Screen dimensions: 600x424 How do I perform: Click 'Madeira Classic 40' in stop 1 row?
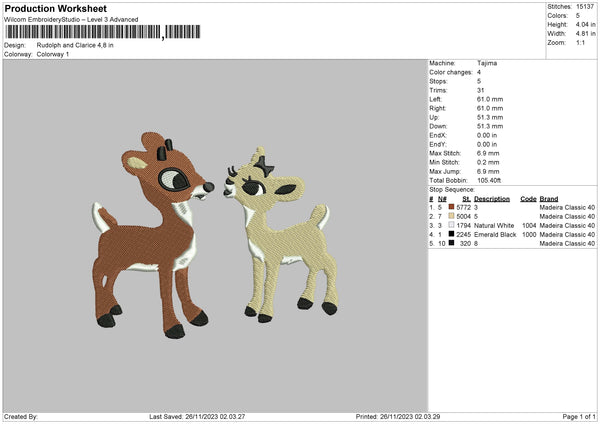click(x=567, y=207)
